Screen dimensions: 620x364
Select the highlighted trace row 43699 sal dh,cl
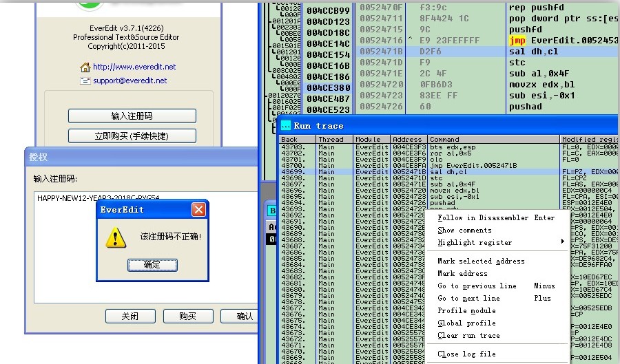[x=448, y=172]
